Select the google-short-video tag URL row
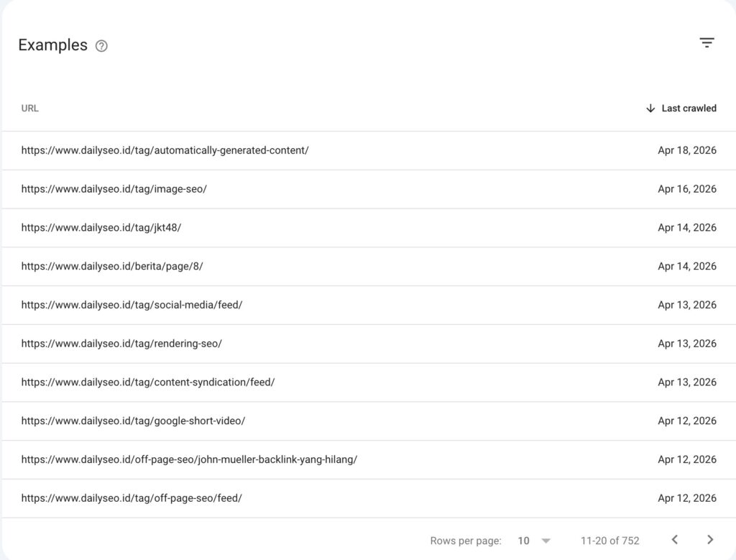The height and width of the screenshot is (560, 736). [369, 421]
